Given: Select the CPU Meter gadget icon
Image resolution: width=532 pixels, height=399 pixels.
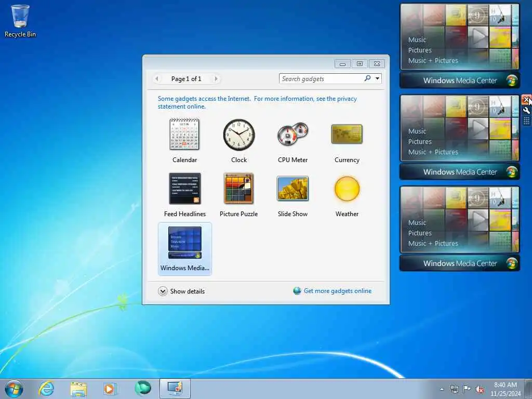Looking at the screenshot, I should pyautogui.click(x=292, y=134).
